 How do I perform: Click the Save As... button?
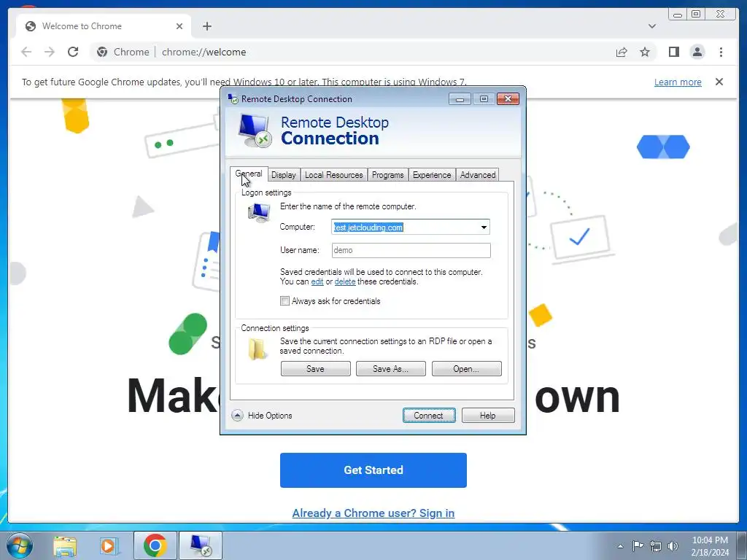tap(391, 368)
